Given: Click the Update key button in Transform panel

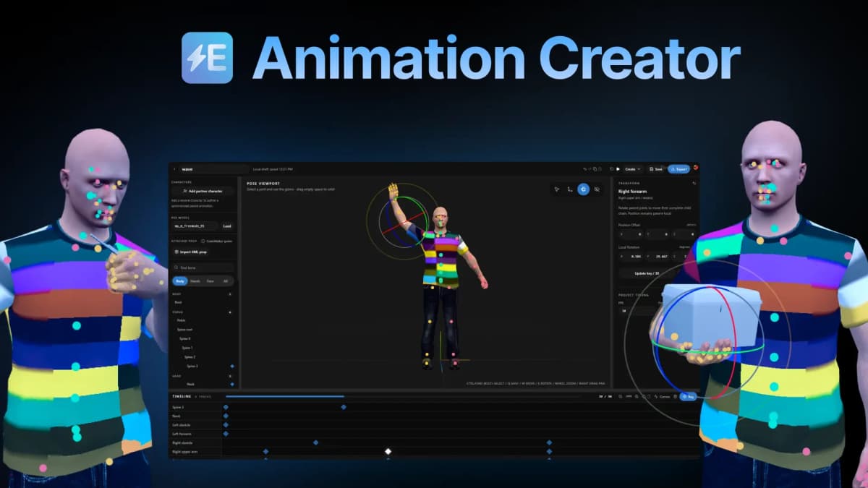Looking at the screenshot, I should (647, 273).
